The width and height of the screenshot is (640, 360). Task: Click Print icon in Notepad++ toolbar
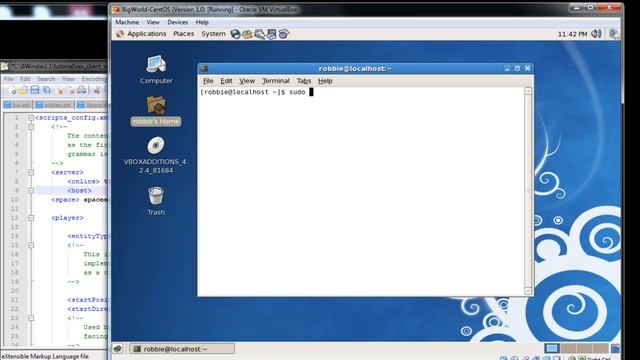82,90
